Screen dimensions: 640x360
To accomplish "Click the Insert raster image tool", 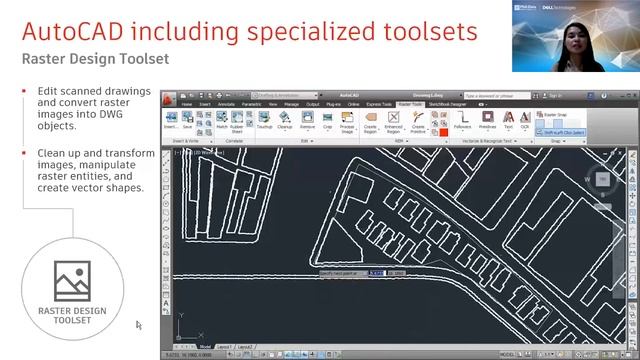I will tap(171, 121).
